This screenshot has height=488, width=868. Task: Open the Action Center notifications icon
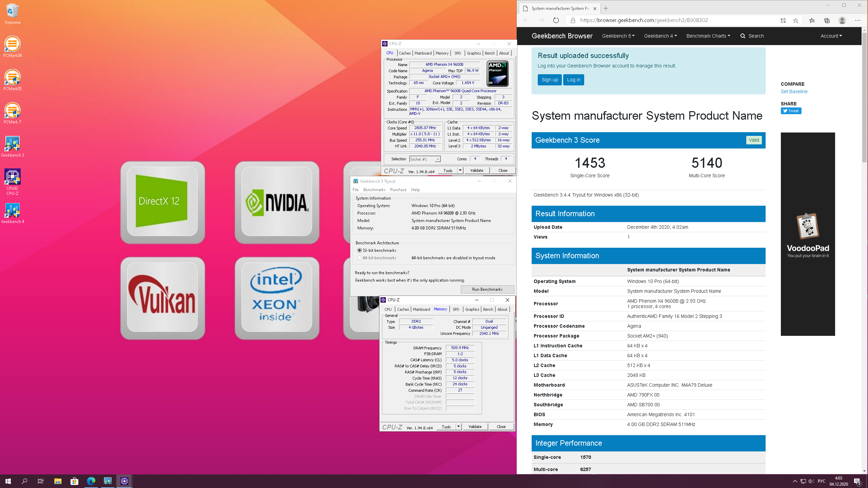(857, 481)
